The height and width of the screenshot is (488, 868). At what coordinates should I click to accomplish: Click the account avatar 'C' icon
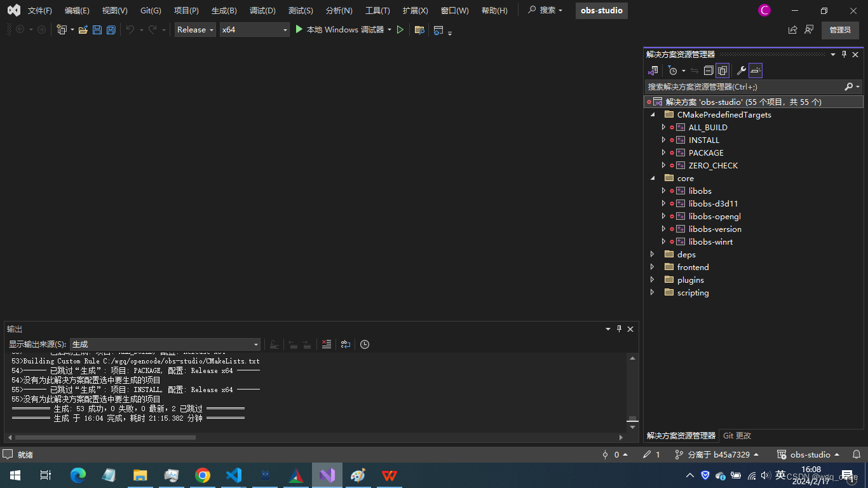[x=764, y=10]
